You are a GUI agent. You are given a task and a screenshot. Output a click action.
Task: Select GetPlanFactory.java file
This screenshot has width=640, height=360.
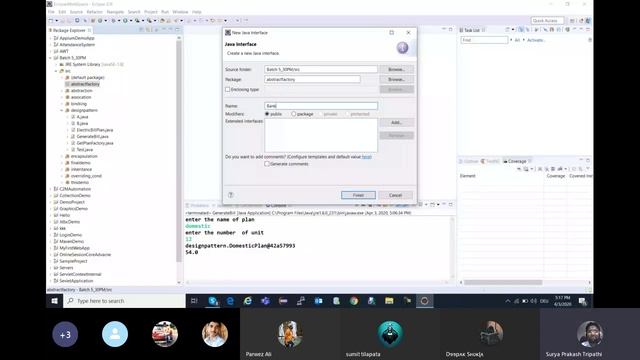click(x=95, y=143)
